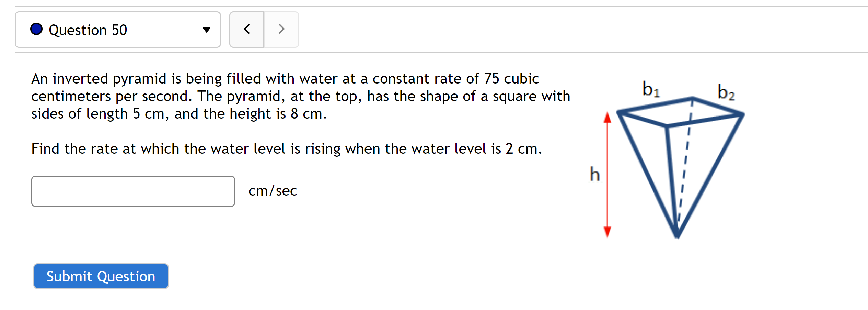Click the filled circle marking question progress
Viewport: 868px width, 310px height.
click(36, 30)
